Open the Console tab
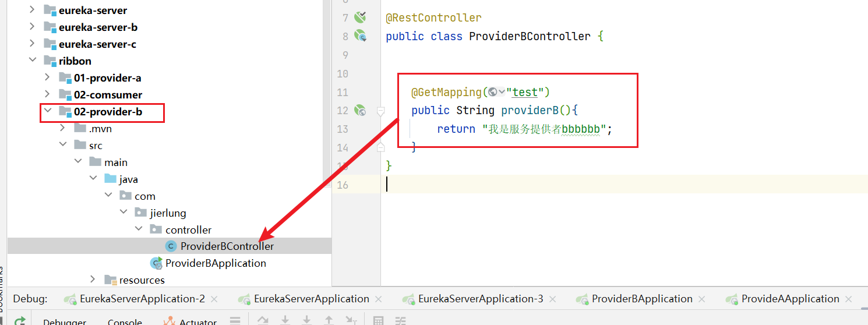The image size is (868, 325). point(125,321)
